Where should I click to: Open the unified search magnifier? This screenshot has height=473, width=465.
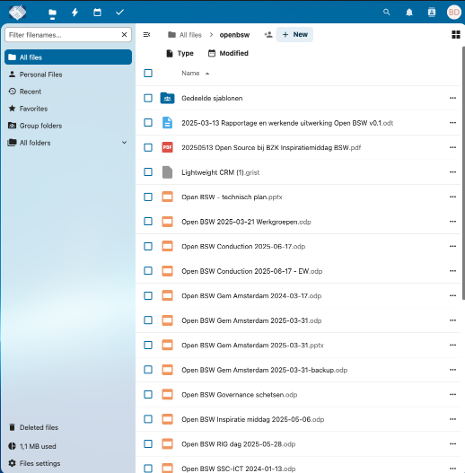(386, 12)
